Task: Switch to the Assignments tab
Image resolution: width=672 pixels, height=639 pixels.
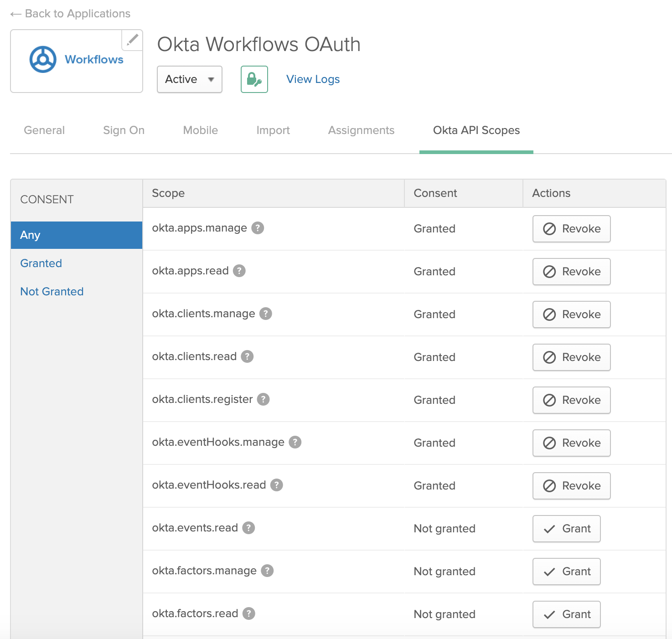Action: [x=361, y=130]
